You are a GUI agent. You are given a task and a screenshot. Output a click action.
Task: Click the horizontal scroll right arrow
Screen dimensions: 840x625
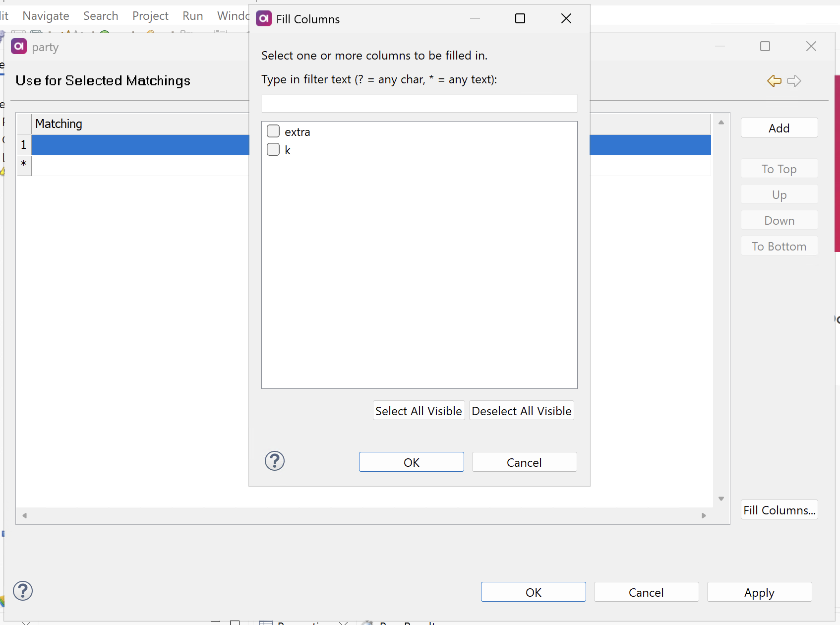[x=704, y=515]
